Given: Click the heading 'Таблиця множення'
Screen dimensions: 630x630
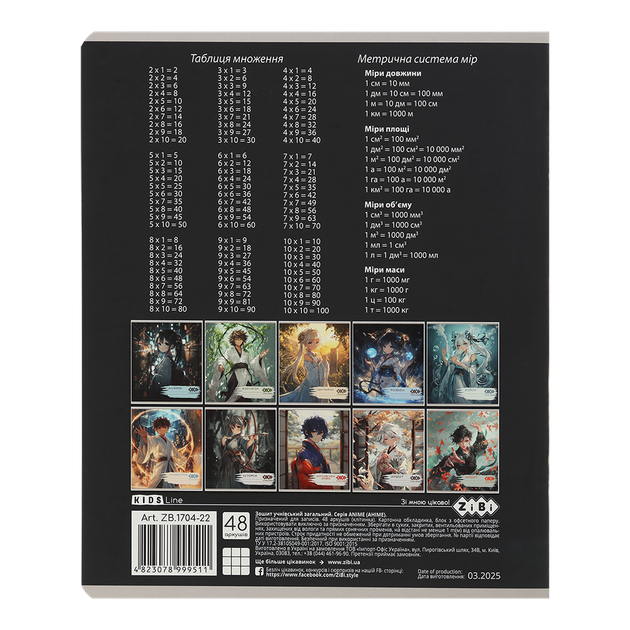Looking at the screenshot, I should point(236,59).
